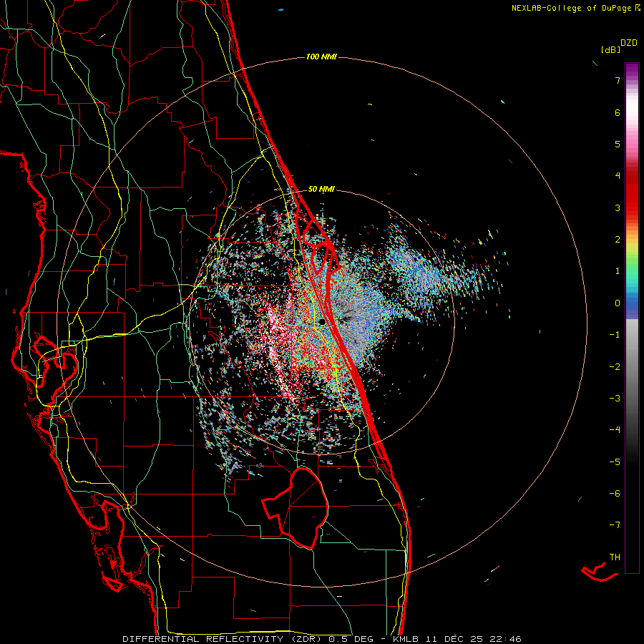Click the 1 dB legend value
This screenshot has width=644, height=644.
click(618, 271)
